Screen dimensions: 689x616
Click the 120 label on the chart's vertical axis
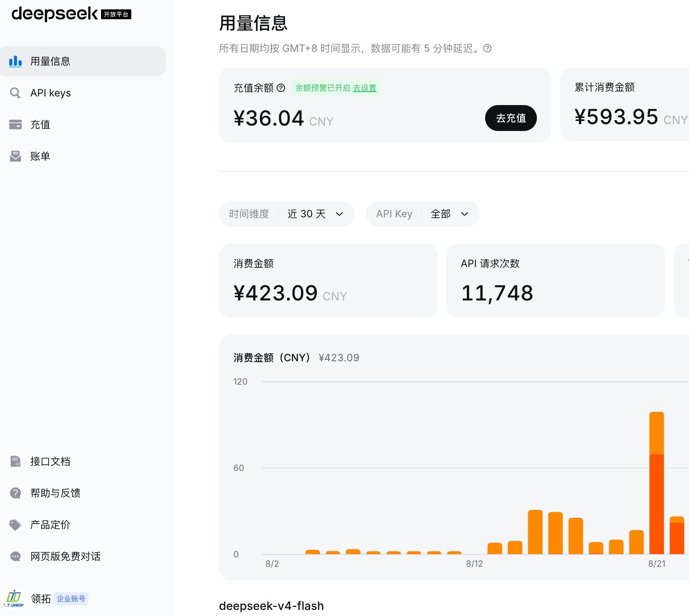[240, 381]
